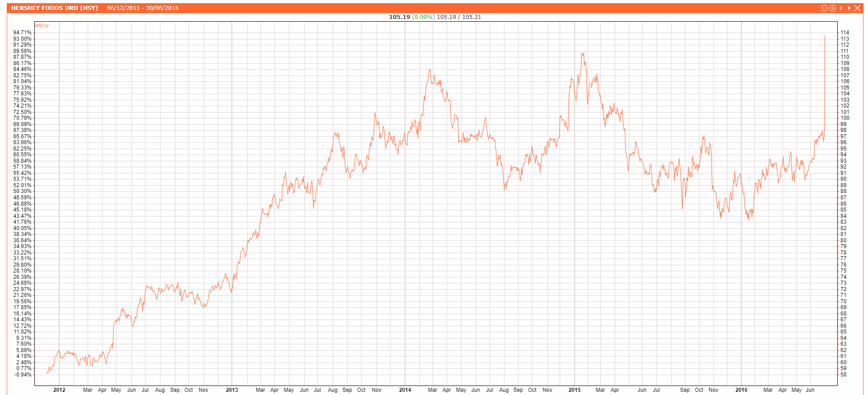
Task: Click the 2012 year label on time axis
Action: pos(59,390)
